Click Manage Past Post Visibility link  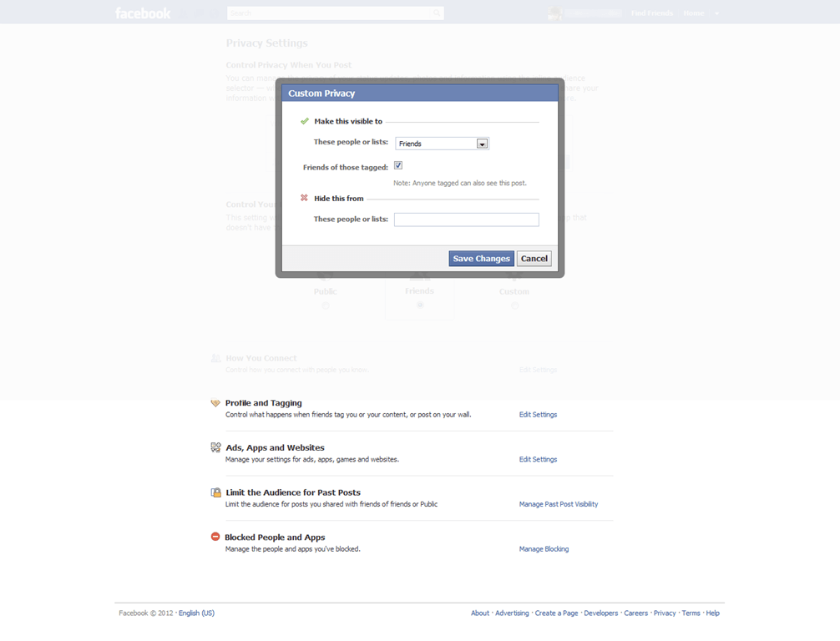coord(559,504)
